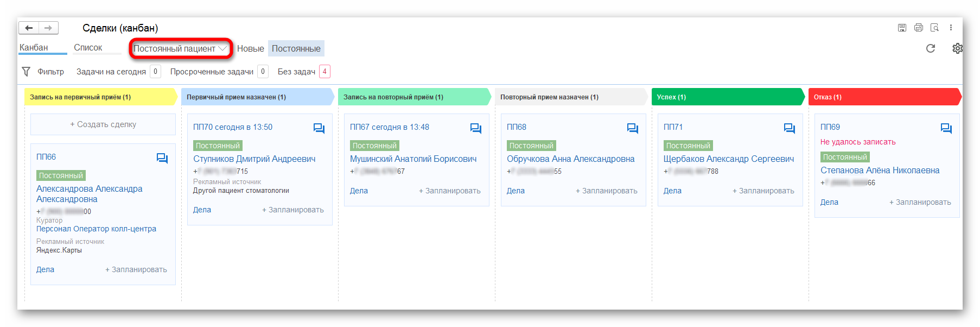This screenshot has height=327, width=980.
Task: Save with the diskette icon
Action: 902,28
